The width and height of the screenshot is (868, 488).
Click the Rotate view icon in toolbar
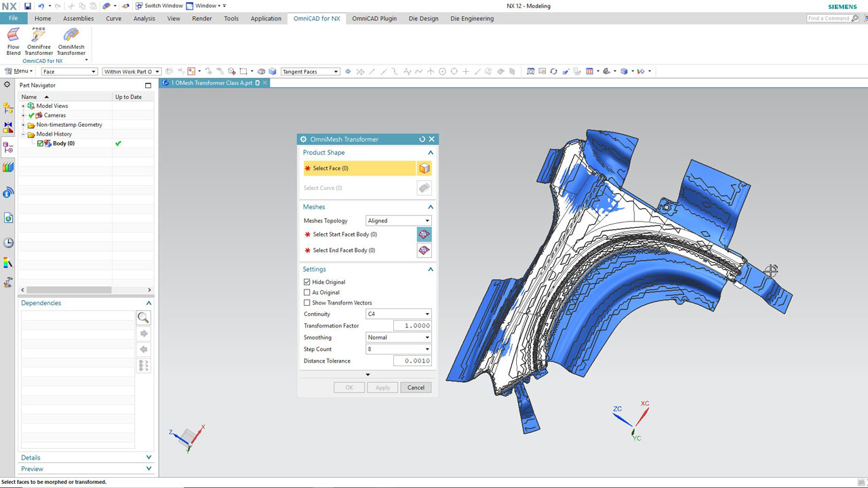[x=553, y=71]
